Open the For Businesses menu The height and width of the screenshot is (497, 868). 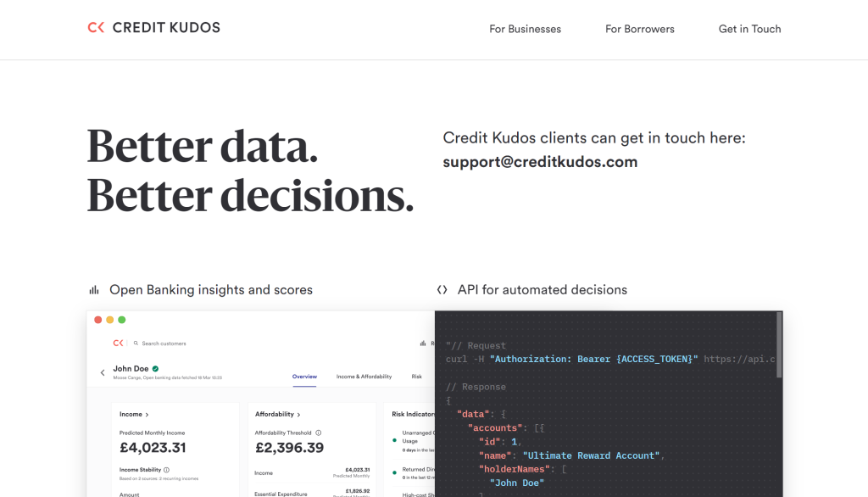(x=525, y=29)
